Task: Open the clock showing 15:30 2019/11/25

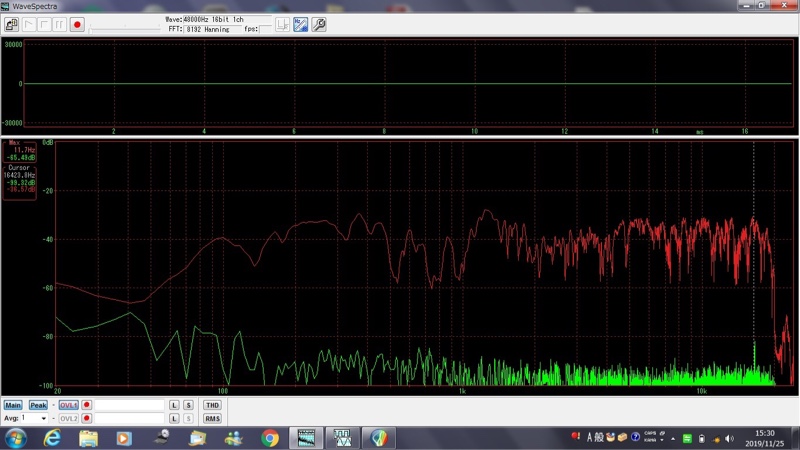Action: tap(764, 439)
